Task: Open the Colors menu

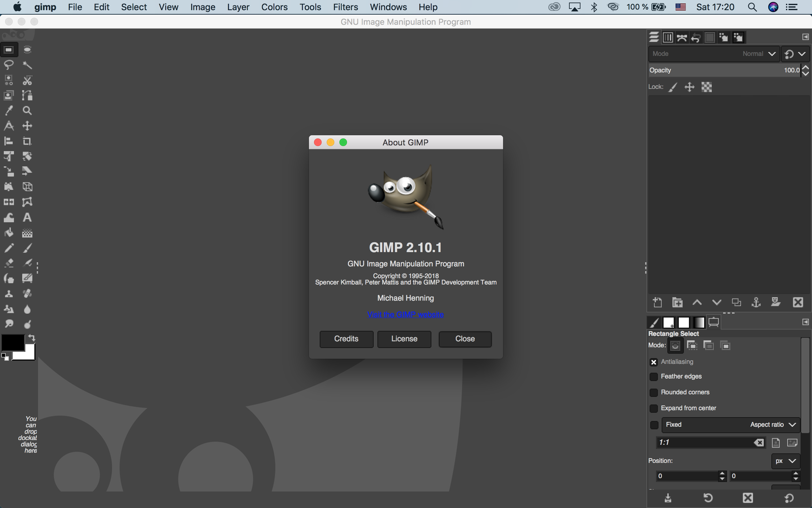Action: click(x=274, y=7)
